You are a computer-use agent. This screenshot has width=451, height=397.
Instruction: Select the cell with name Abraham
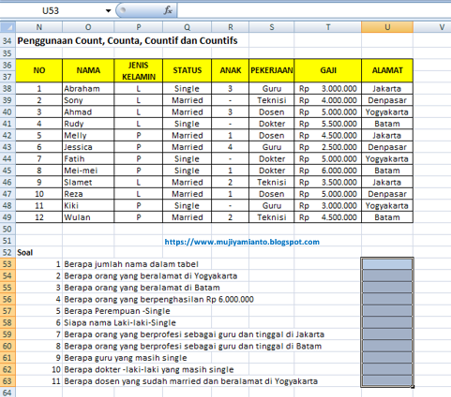click(88, 89)
